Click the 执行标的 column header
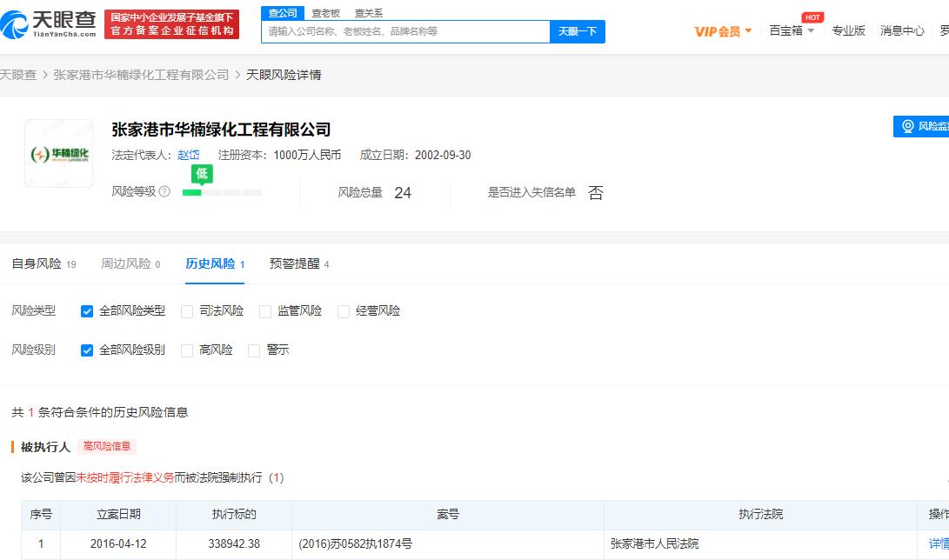 (234, 514)
